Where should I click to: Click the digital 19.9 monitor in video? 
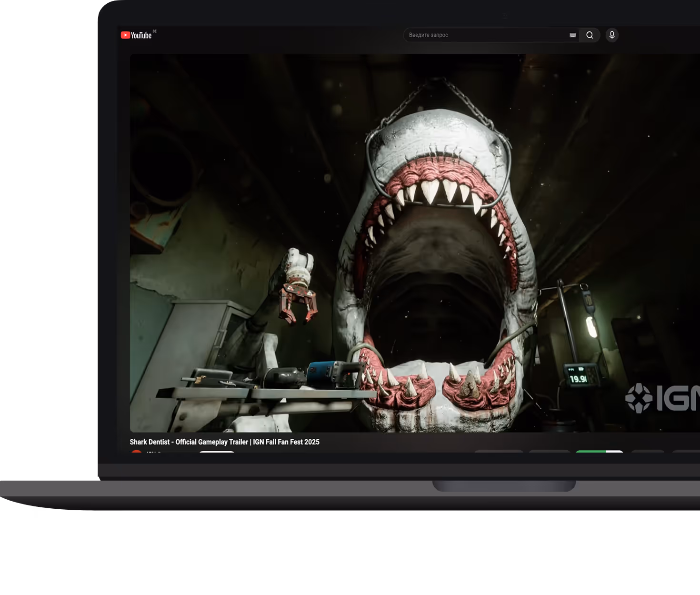tap(579, 378)
